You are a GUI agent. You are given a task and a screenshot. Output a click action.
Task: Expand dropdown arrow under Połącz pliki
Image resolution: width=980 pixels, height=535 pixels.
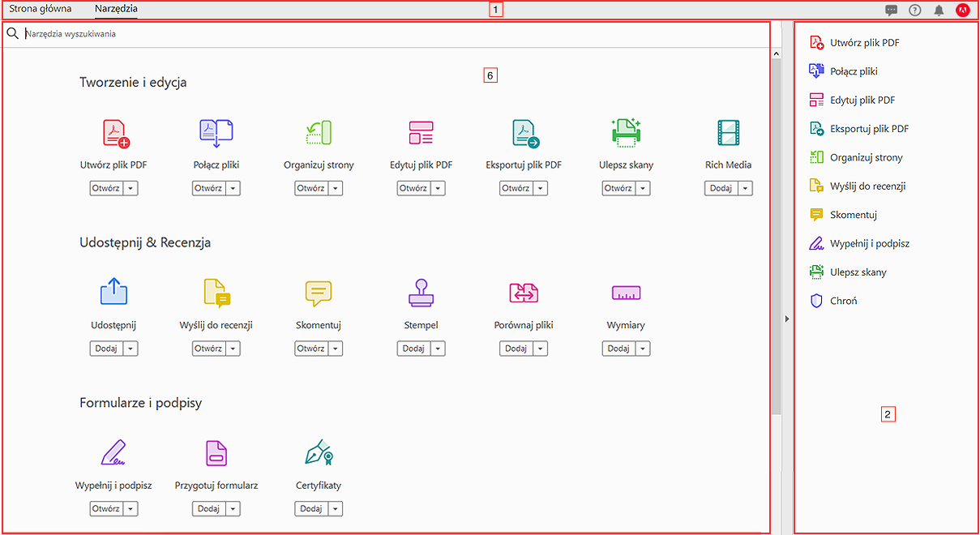pos(233,188)
